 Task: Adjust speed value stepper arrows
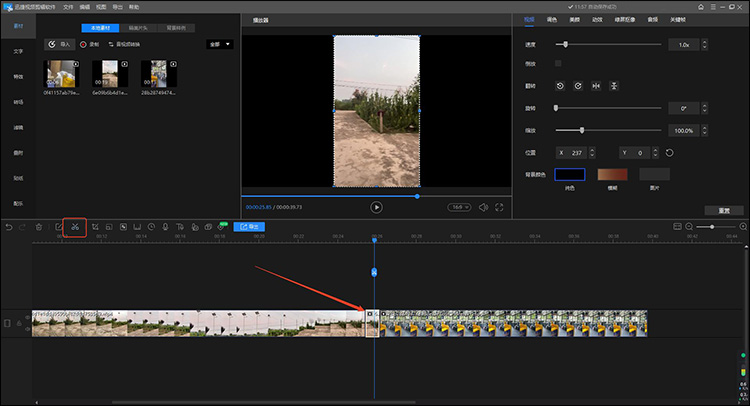(704, 44)
